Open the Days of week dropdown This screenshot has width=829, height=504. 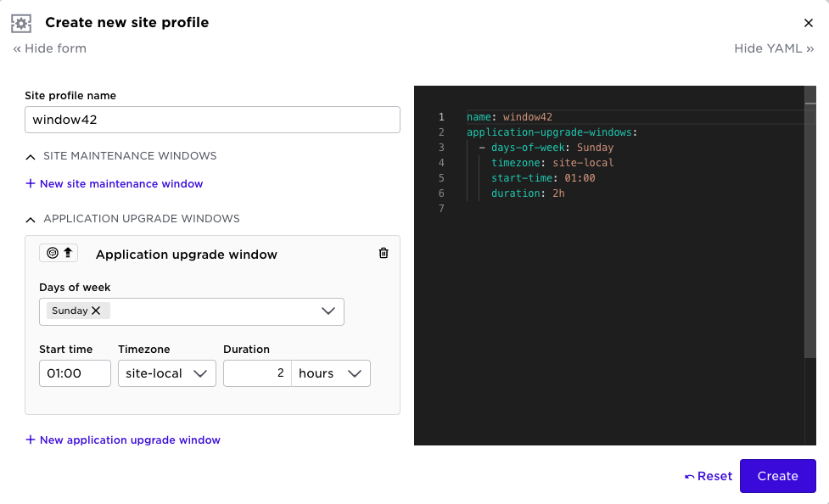pyautogui.click(x=328, y=311)
